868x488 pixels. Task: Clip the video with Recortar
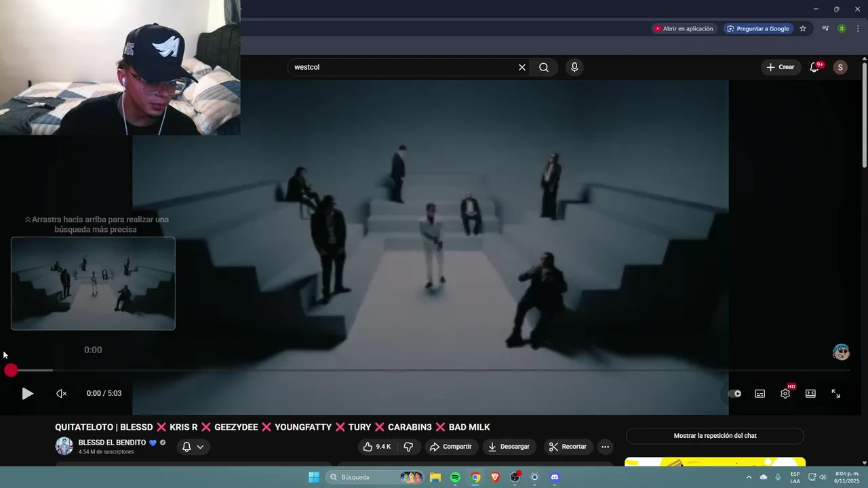568,447
